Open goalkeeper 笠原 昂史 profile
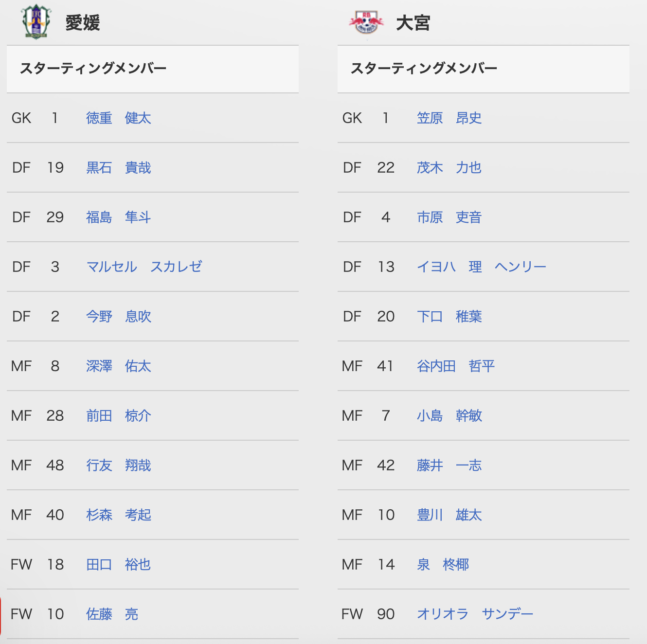This screenshot has width=647, height=644. pos(449,118)
